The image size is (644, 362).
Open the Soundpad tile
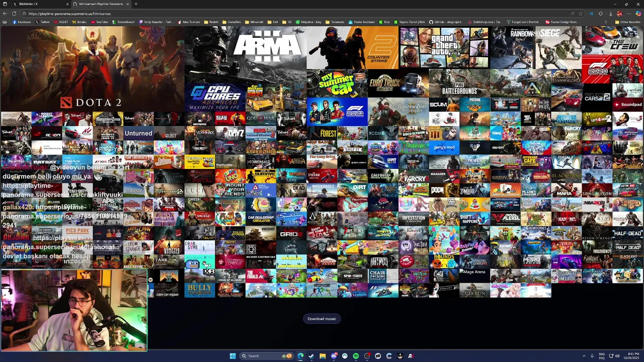click(x=627, y=105)
